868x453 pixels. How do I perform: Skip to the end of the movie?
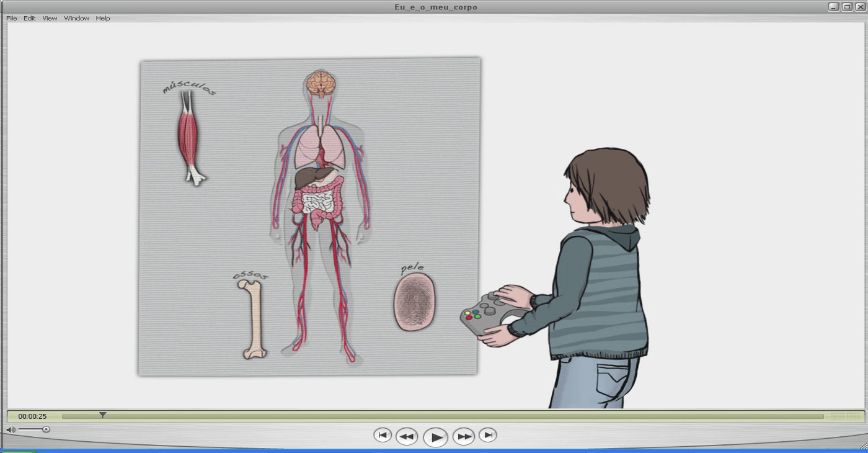[488, 436]
